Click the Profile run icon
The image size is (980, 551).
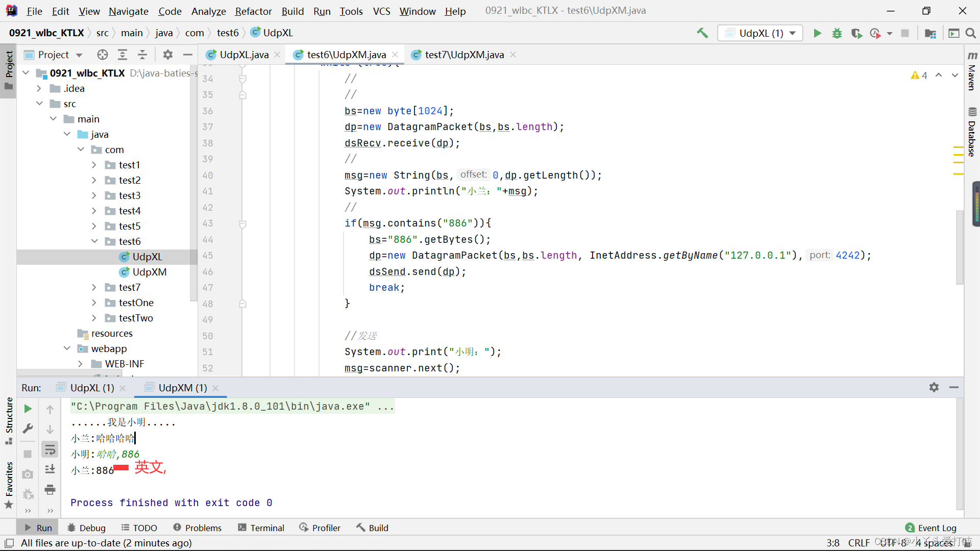coord(876,33)
